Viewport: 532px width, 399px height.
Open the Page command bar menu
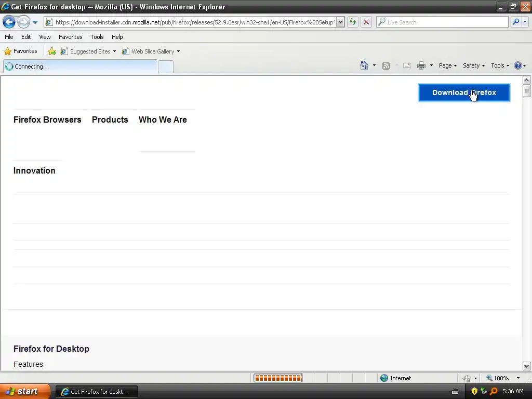tap(447, 65)
